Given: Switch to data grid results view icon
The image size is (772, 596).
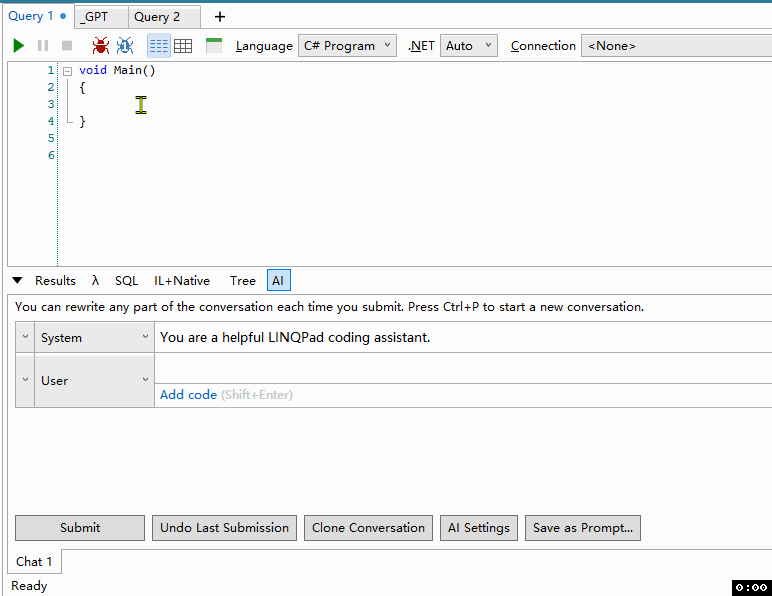Looking at the screenshot, I should click(183, 46).
